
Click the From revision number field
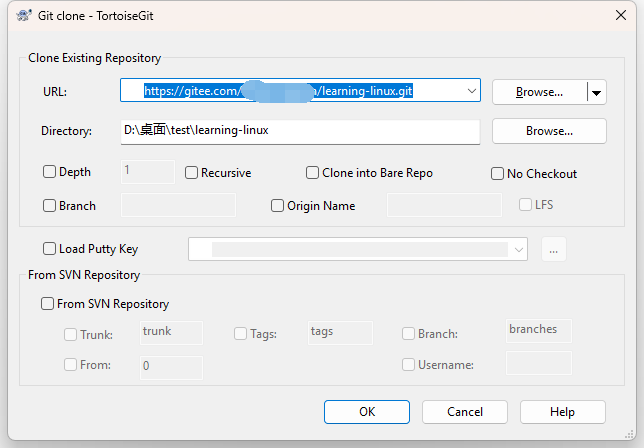click(x=171, y=368)
